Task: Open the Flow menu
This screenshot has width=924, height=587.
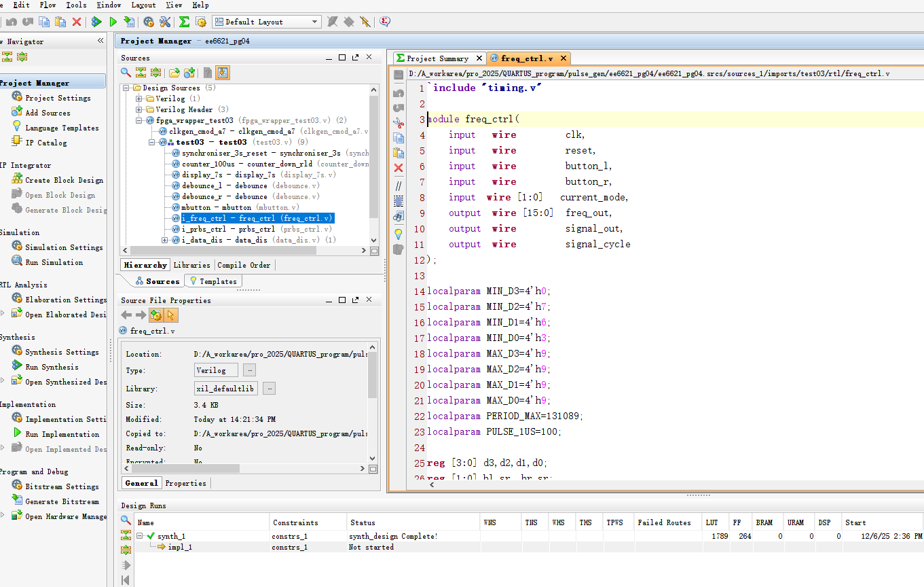Action: (x=48, y=5)
